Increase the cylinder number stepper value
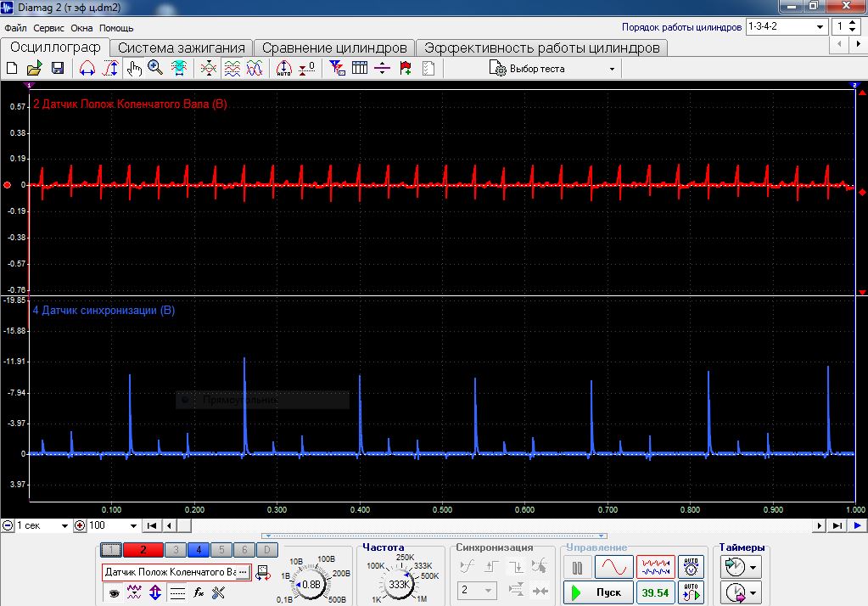The width and height of the screenshot is (868, 606). tap(853, 23)
